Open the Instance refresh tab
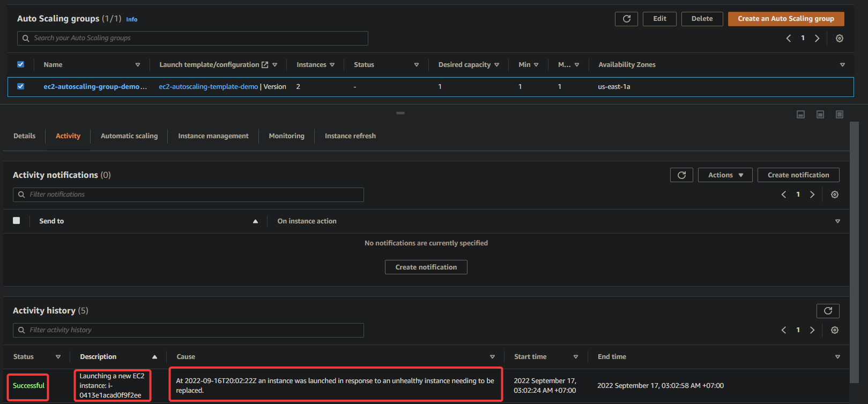 click(350, 136)
